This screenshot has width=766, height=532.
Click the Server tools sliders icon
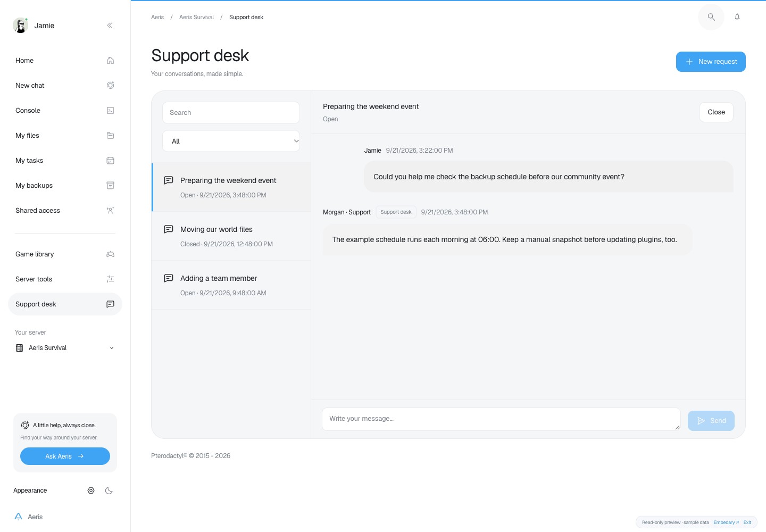[x=110, y=279]
